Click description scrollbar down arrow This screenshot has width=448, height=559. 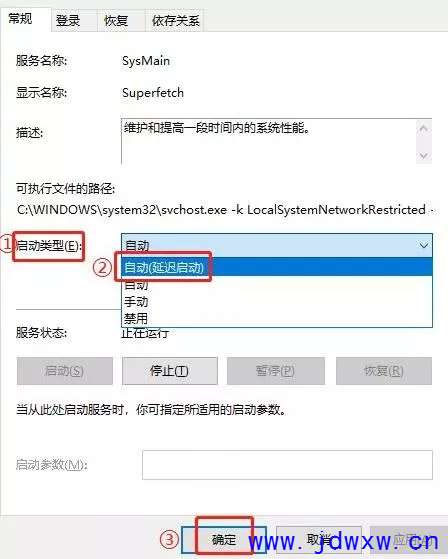pyautogui.click(x=423, y=156)
